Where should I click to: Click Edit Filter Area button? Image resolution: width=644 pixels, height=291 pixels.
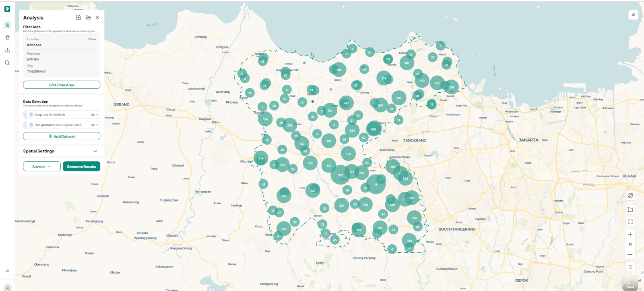62,85
